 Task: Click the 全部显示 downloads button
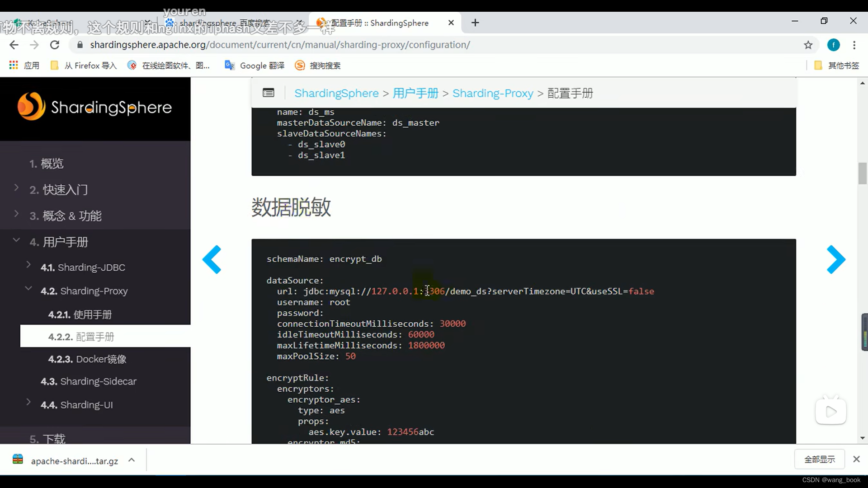pos(820,460)
